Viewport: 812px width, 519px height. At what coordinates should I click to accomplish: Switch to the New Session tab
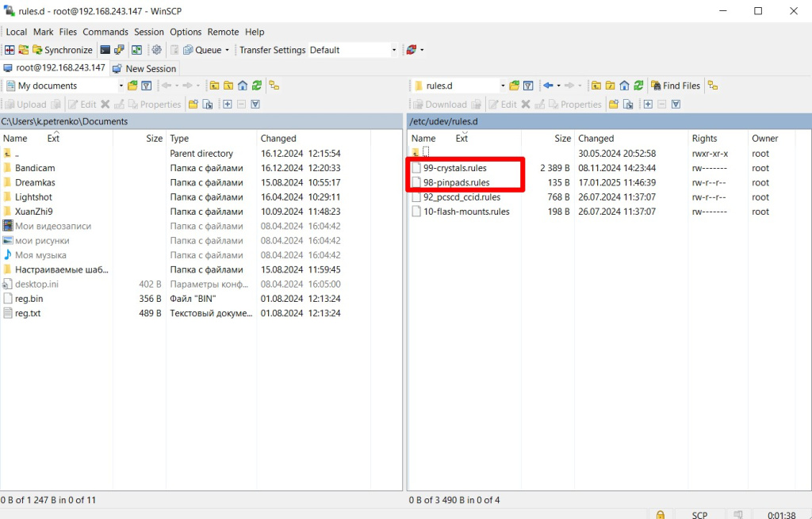click(144, 68)
